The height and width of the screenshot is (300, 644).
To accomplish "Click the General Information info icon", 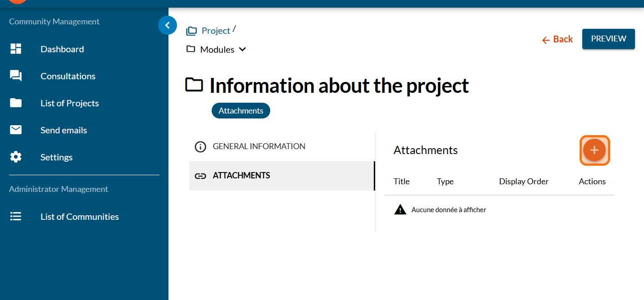I will click(x=200, y=147).
